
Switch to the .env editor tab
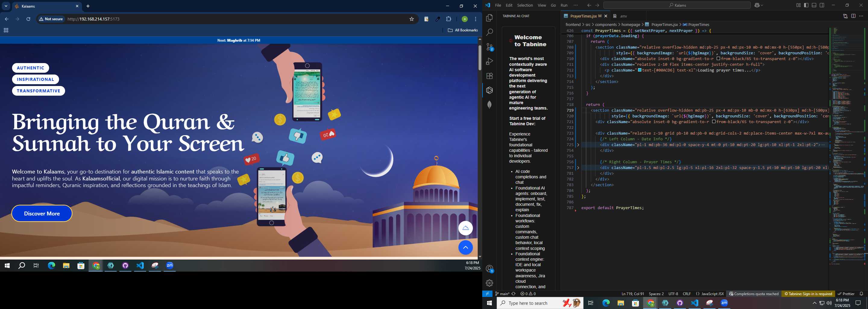click(x=623, y=16)
